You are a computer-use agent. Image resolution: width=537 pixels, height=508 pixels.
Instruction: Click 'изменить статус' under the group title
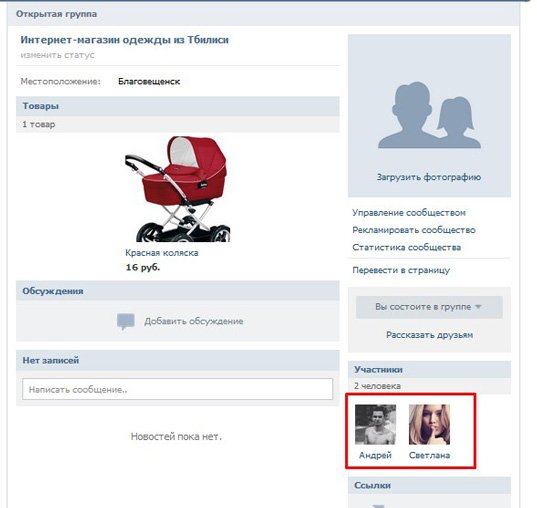tap(57, 55)
